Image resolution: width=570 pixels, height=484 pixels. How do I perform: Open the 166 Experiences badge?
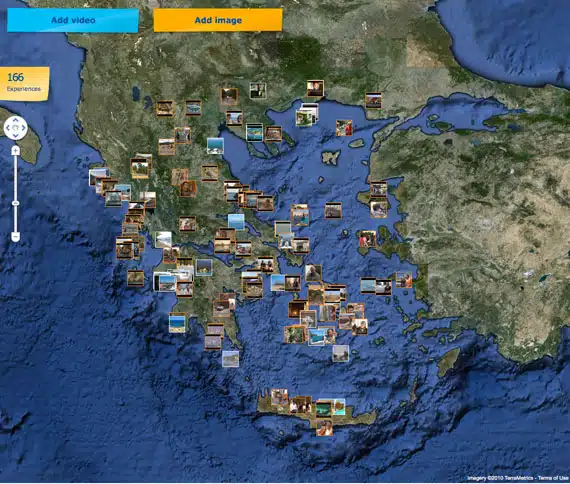point(24,84)
